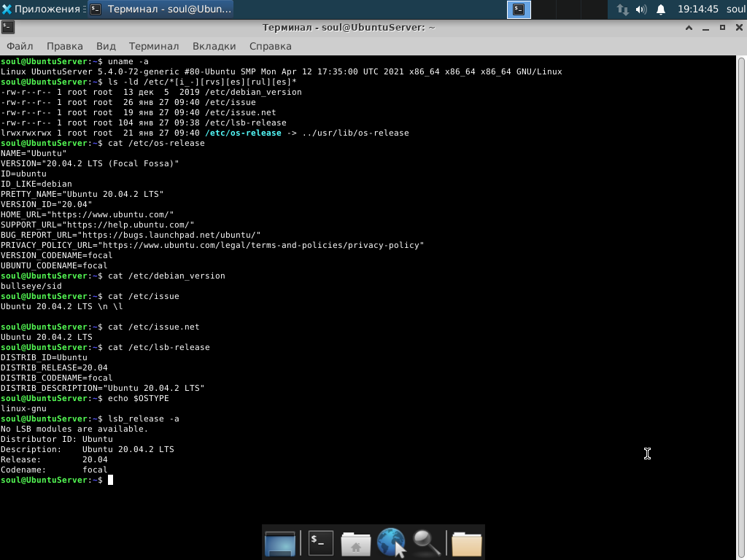Maximize the terminal window
The image size is (747, 560).
[722, 28]
